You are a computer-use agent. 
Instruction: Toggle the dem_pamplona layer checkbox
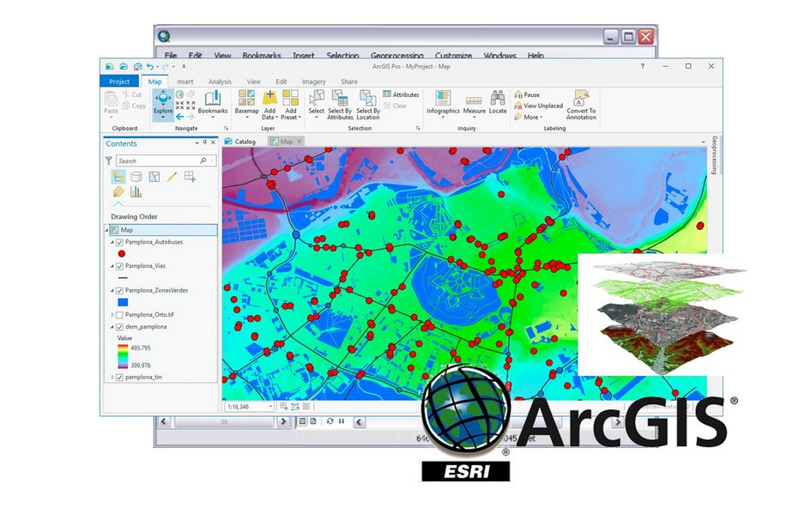pos(119,326)
